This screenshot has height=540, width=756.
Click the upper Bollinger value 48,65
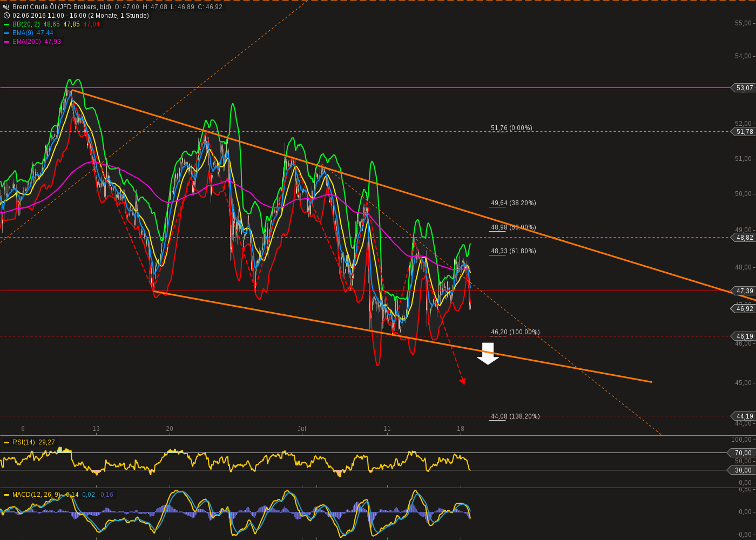coord(51,24)
